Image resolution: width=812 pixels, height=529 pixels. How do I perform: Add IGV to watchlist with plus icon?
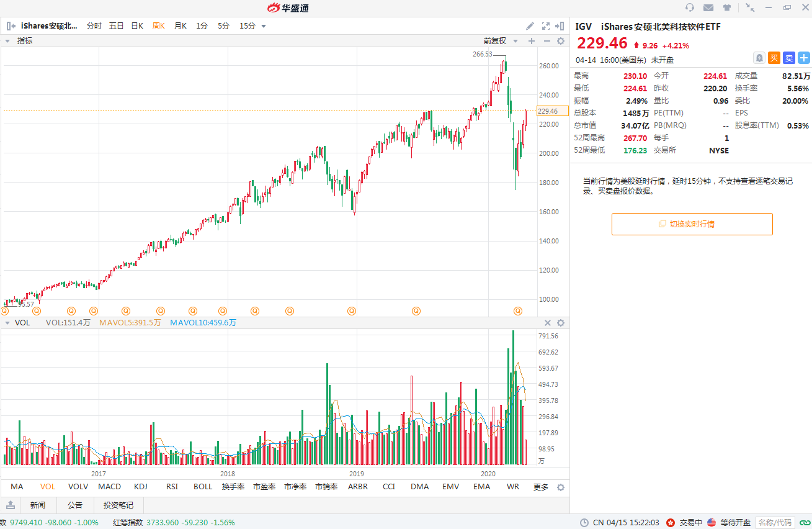coord(804,58)
